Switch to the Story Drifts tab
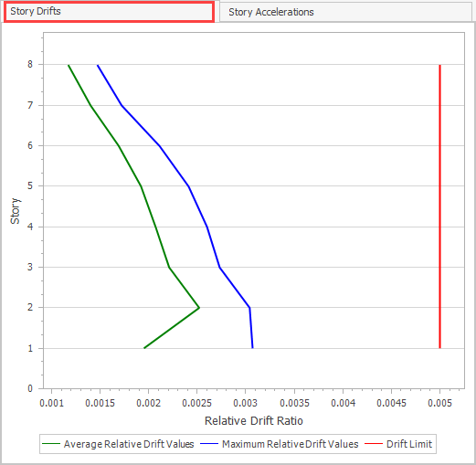The height and width of the screenshot is (465, 476). point(109,12)
